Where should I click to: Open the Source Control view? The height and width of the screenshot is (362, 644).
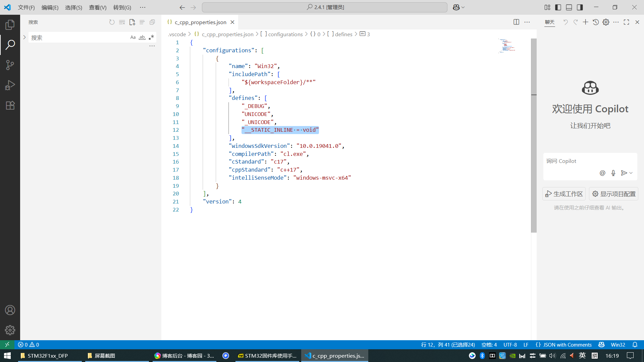point(10,65)
